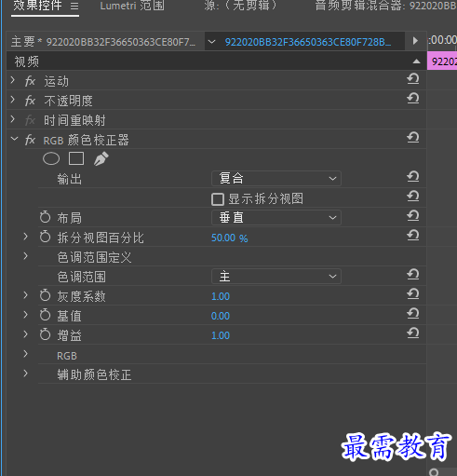
Task: Reset the 显示拆分视图 parameter
Action: point(413,197)
